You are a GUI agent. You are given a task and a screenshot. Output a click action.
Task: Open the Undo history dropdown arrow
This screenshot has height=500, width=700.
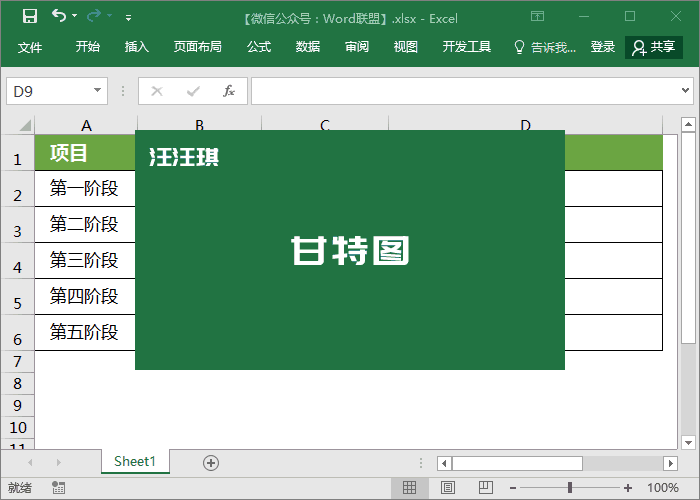pyautogui.click(x=75, y=16)
